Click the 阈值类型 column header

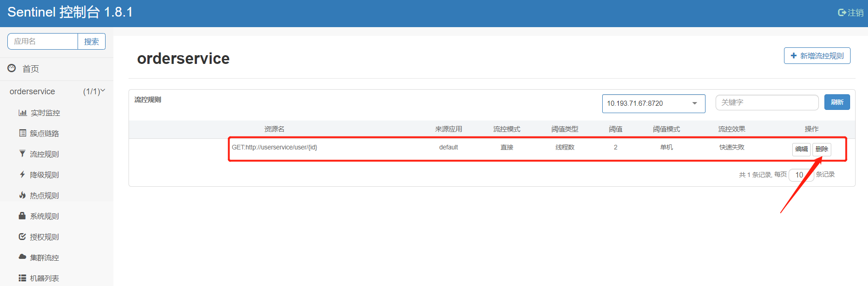565,129
